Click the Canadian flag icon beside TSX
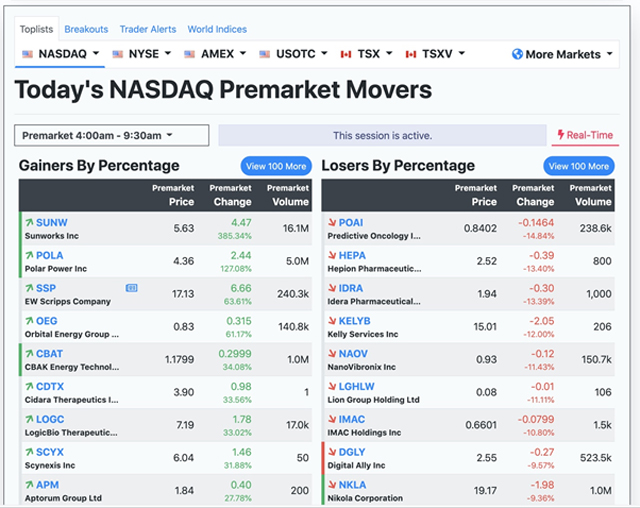Image resolution: width=640 pixels, height=508 pixels. [347, 54]
